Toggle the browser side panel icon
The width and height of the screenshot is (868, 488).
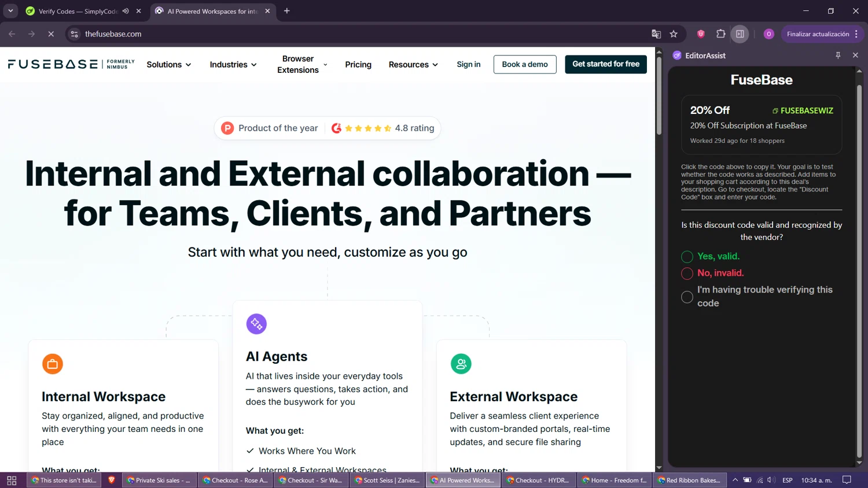(740, 34)
